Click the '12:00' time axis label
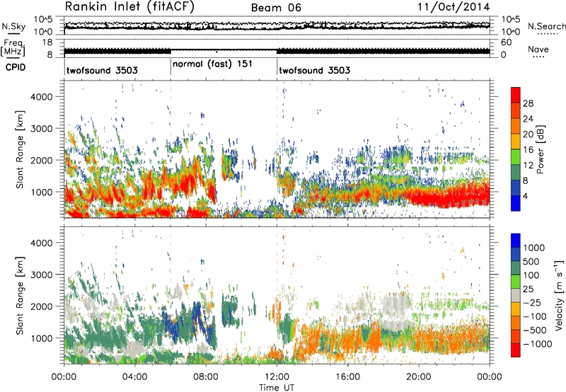This screenshot has width=566, height=392. pos(277,377)
